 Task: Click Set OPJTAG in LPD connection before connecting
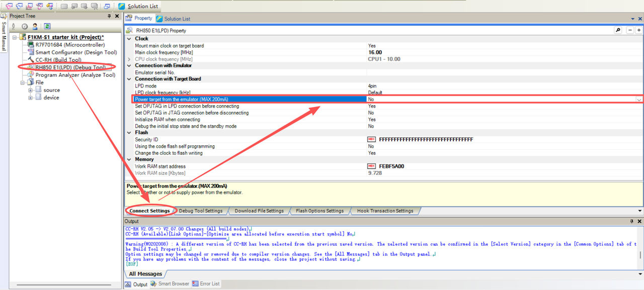(x=384, y=106)
